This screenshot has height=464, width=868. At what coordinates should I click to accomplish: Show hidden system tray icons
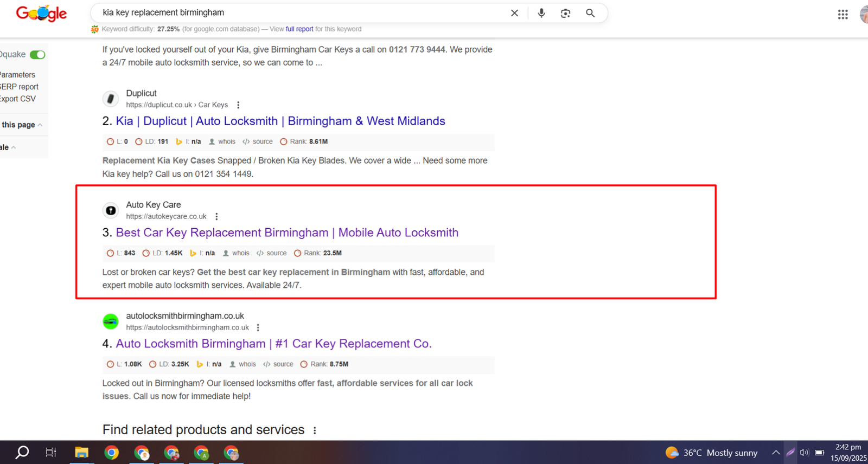(x=776, y=453)
